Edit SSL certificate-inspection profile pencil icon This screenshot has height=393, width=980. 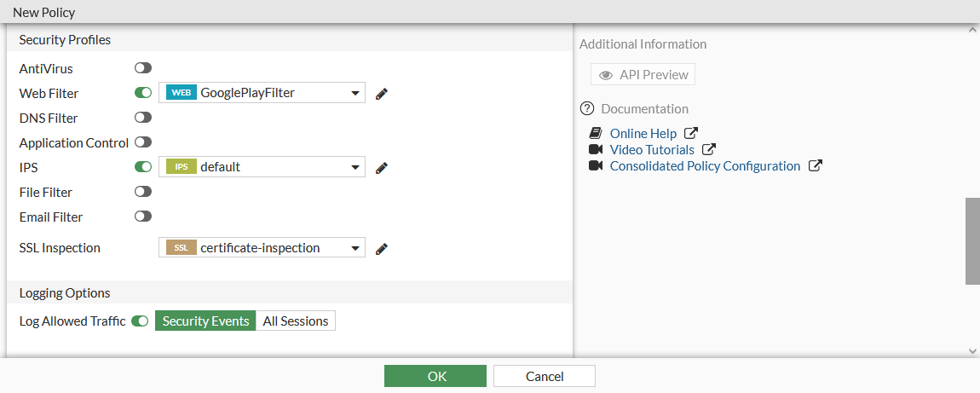coord(382,248)
